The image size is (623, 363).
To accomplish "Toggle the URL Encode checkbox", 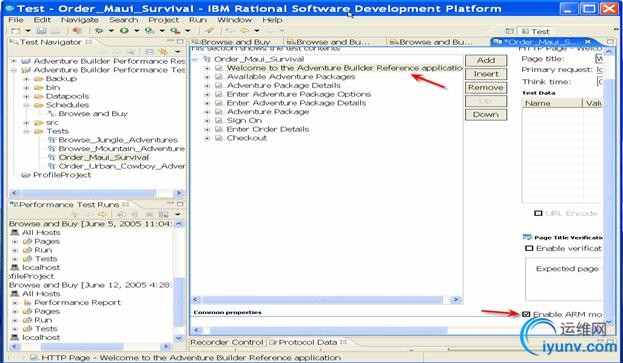I will [538, 213].
